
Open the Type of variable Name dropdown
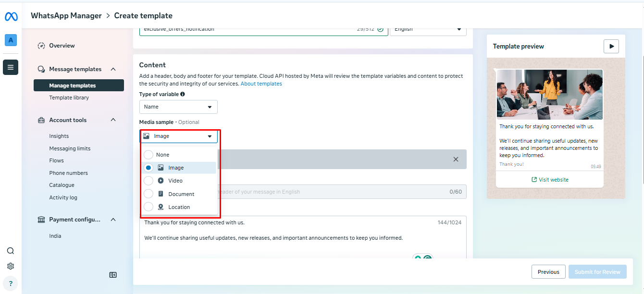click(178, 107)
